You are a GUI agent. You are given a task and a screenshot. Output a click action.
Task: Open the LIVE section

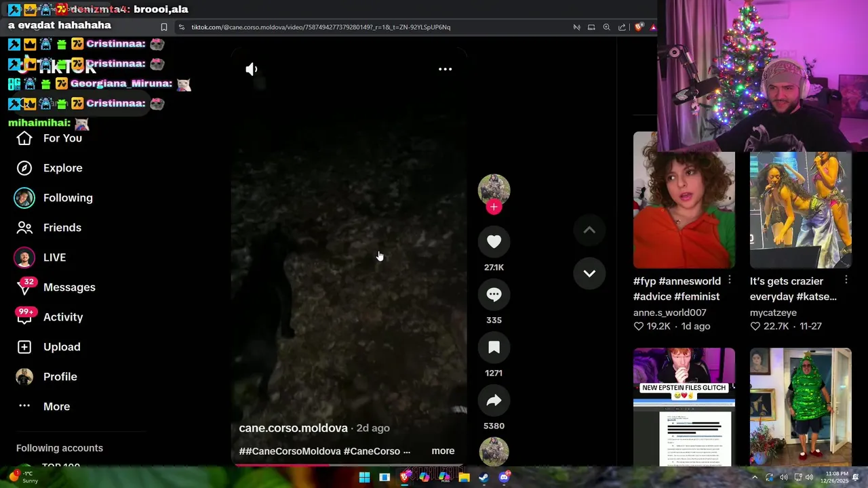pyautogui.click(x=54, y=258)
